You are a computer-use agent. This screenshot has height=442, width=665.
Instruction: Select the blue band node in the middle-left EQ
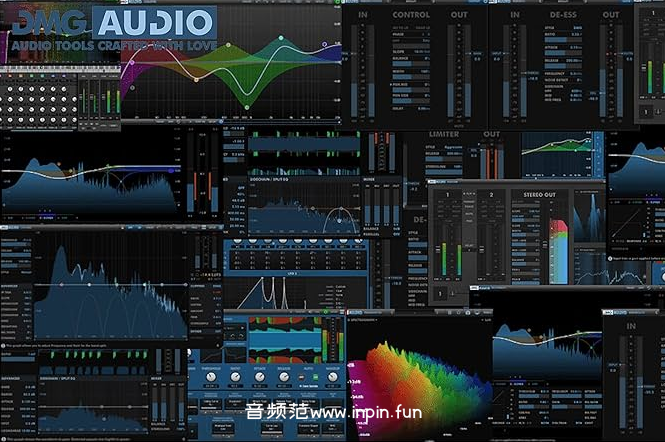tap(170, 171)
